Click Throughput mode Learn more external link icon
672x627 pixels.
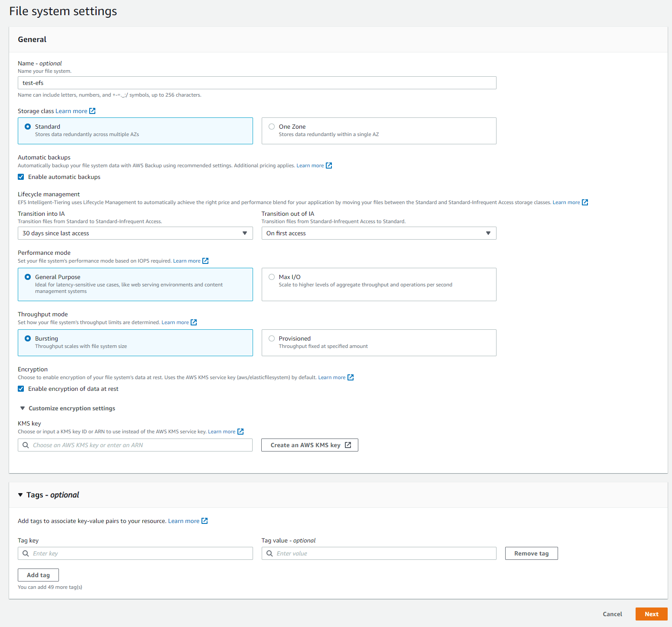(194, 322)
